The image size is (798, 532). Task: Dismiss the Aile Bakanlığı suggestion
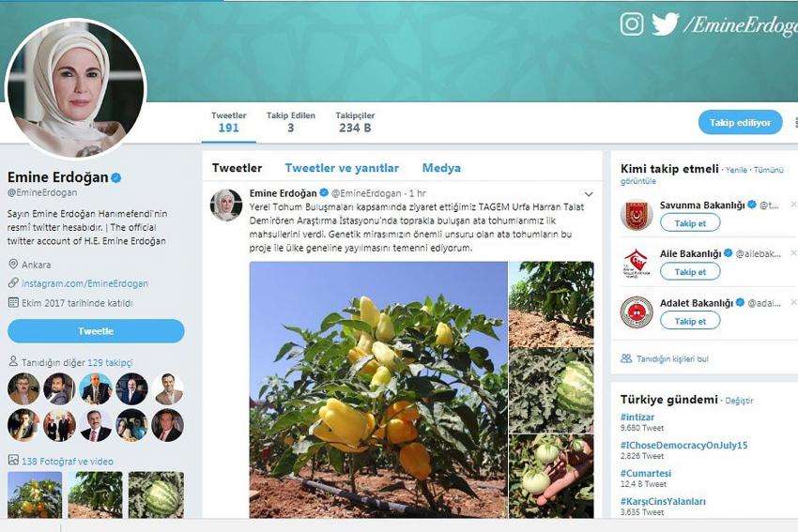coord(793,252)
